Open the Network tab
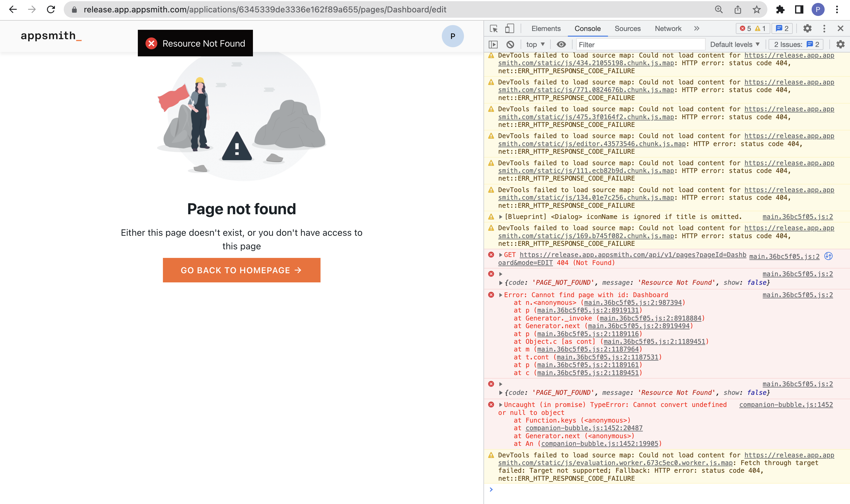850x504 pixels. coord(668,29)
